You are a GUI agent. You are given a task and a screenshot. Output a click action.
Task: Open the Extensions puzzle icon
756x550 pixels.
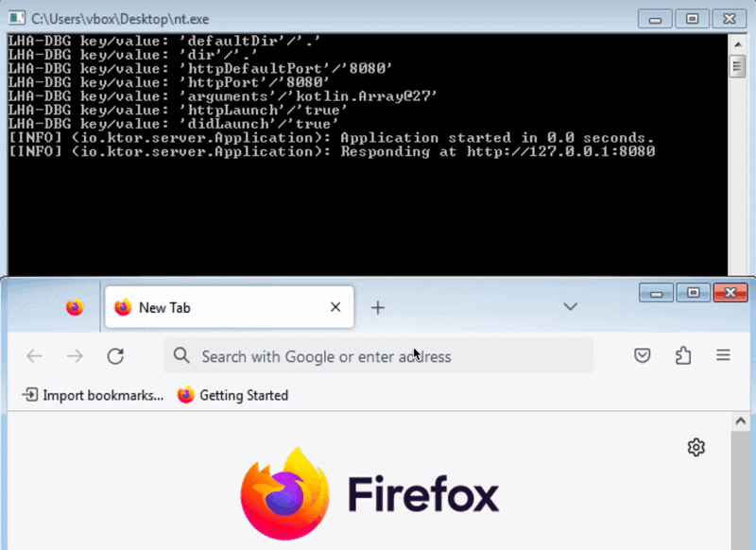point(683,355)
